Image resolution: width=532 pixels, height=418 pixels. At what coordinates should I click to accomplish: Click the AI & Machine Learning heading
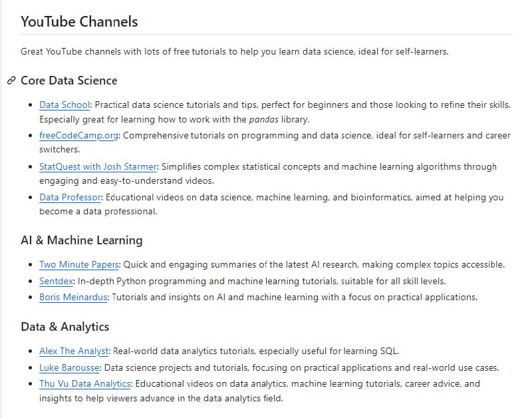coord(81,240)
